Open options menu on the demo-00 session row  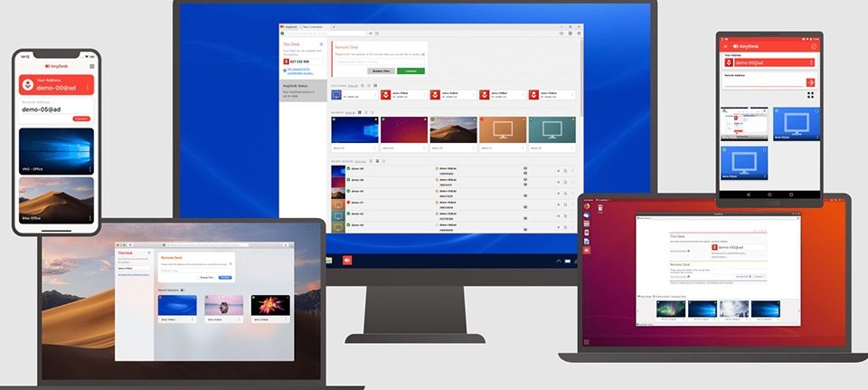(x=572, y=171)
